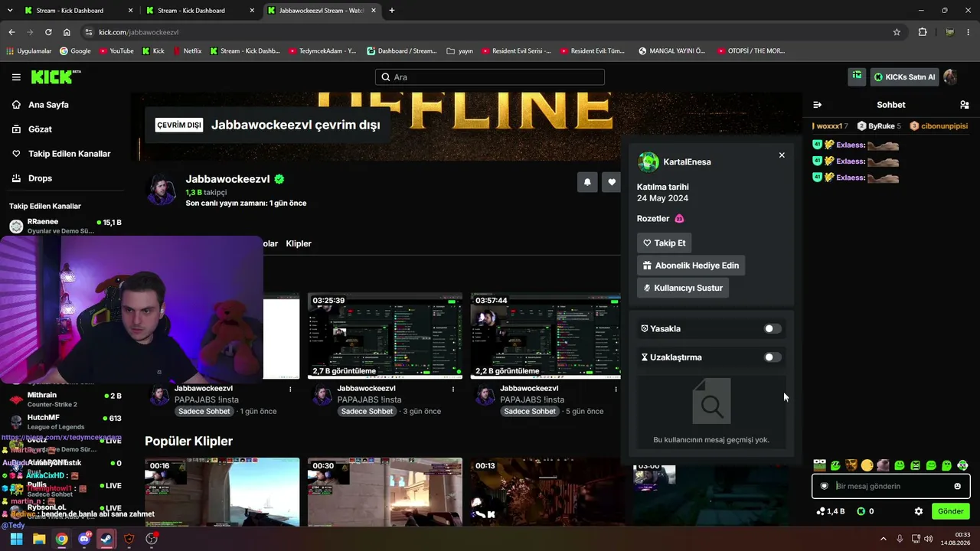Screen dimensions: 980x551
Task: Open Steam from the taskbar
Action: (106, 539)
